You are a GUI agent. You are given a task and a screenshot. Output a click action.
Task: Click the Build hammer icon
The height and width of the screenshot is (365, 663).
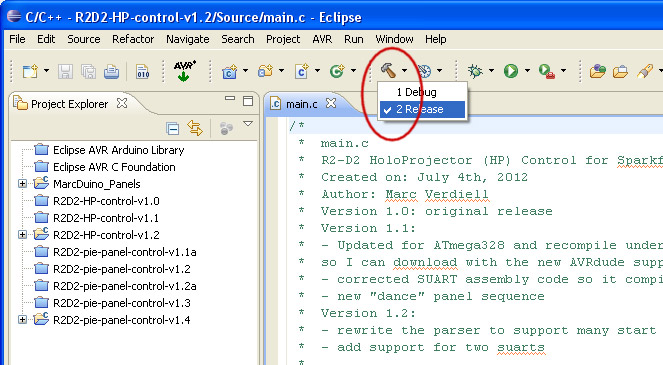pos(388,70)
